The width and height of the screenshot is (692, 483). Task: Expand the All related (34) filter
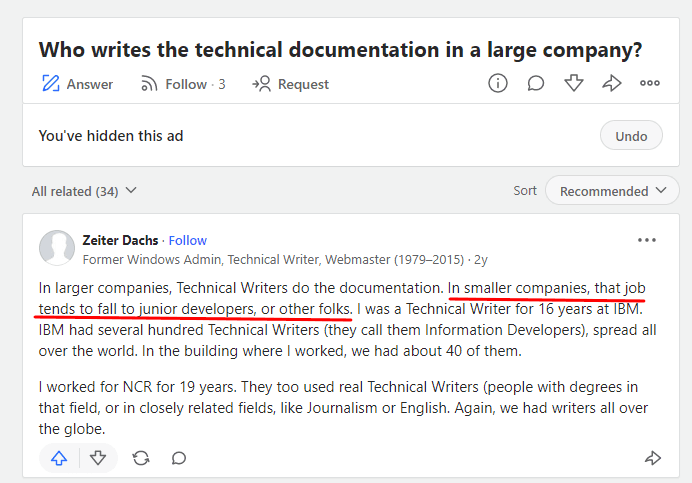click(x=85, y=191)
